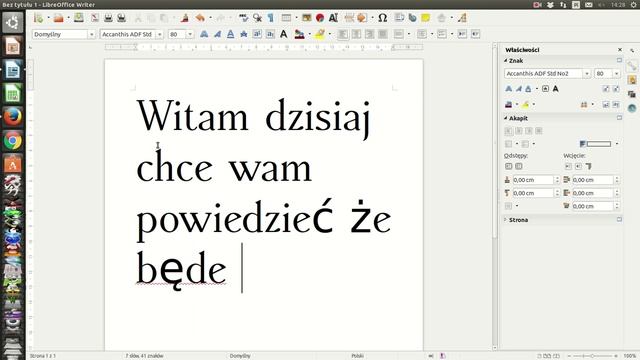The width and height of the screenshot is (640, 360).
Task: Insert a text box icon
Action: [x=333, y=18]
